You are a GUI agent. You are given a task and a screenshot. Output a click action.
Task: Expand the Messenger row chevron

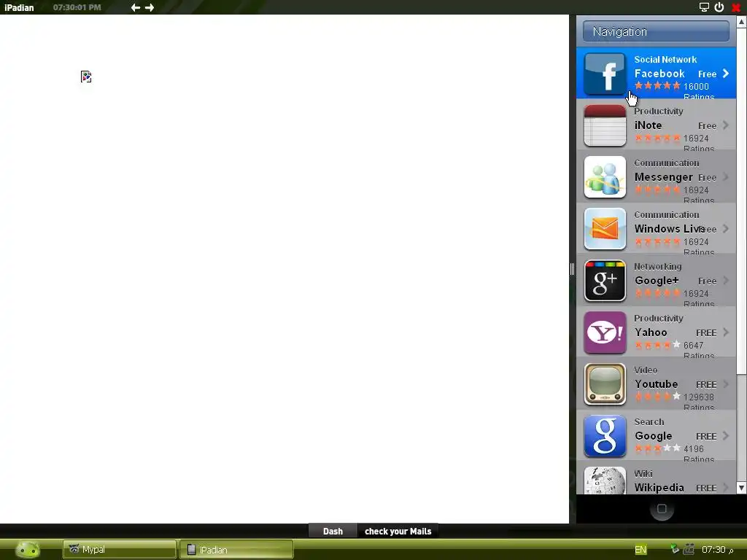pos(726,177)
